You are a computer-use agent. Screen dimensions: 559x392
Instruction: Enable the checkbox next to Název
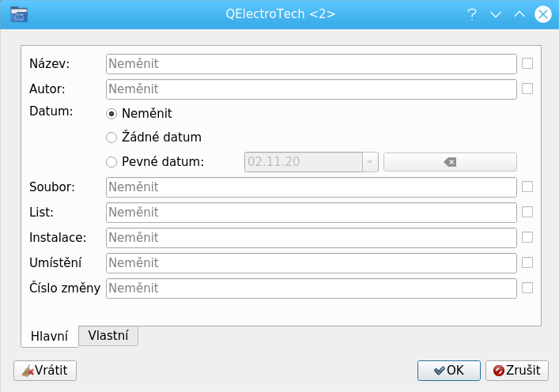tap(527, 63)
